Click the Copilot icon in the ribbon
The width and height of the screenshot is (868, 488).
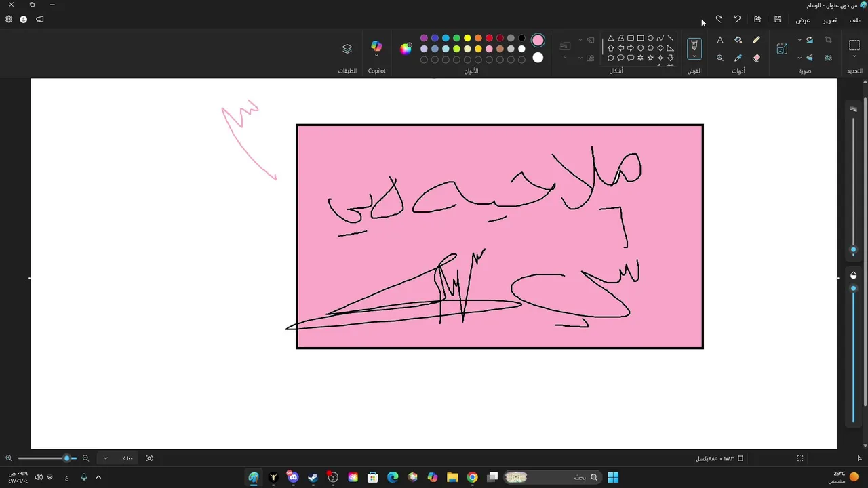point(376,45)
